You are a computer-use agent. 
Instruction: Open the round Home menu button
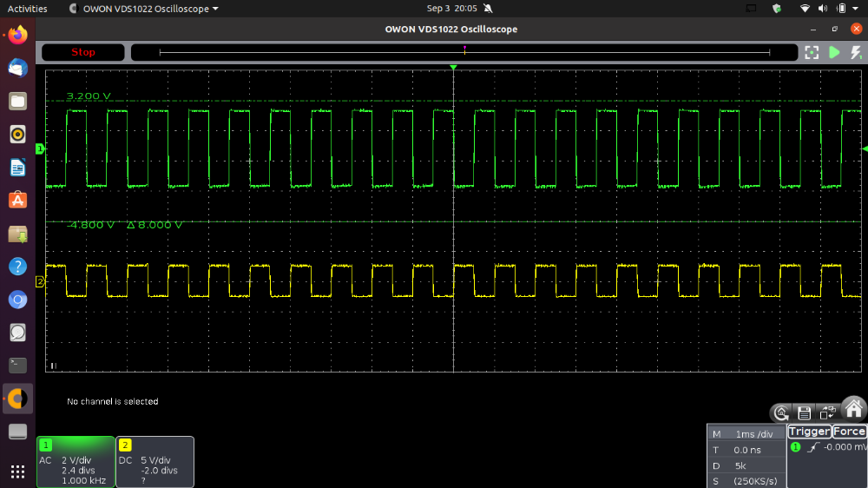[854, 409]
